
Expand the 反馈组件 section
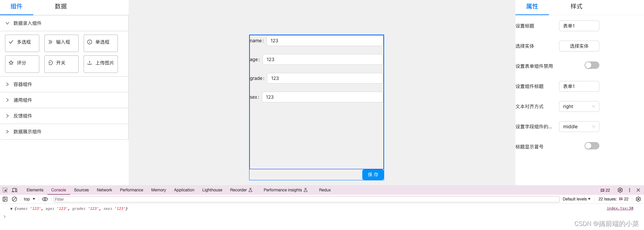click(64, 116)
